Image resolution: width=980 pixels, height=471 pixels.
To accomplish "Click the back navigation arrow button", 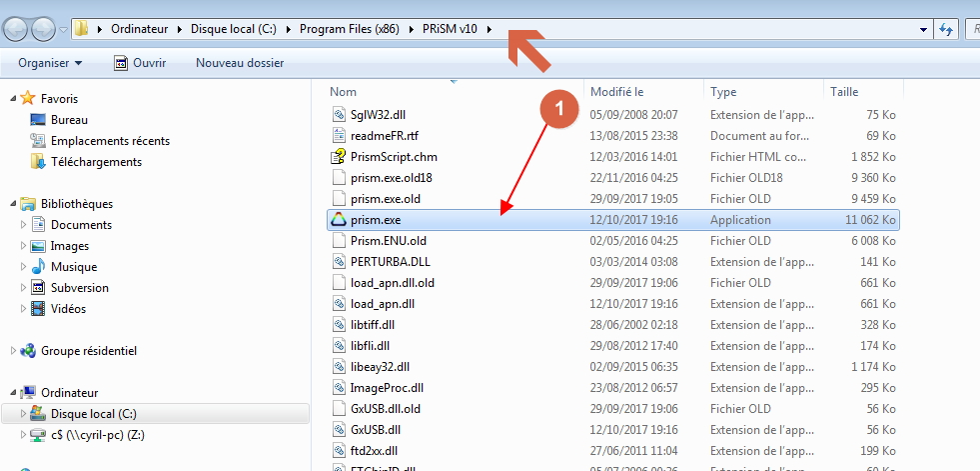I will (16, 29).
